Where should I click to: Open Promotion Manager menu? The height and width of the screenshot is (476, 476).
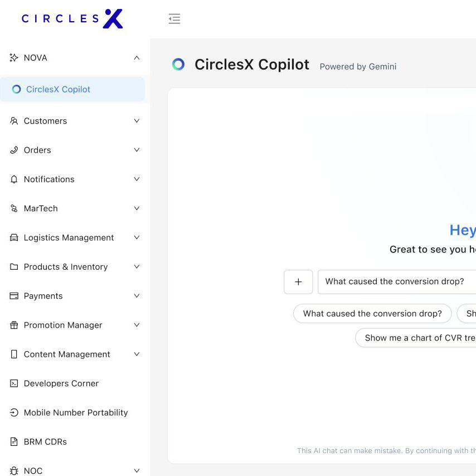(x=72, y=325)
